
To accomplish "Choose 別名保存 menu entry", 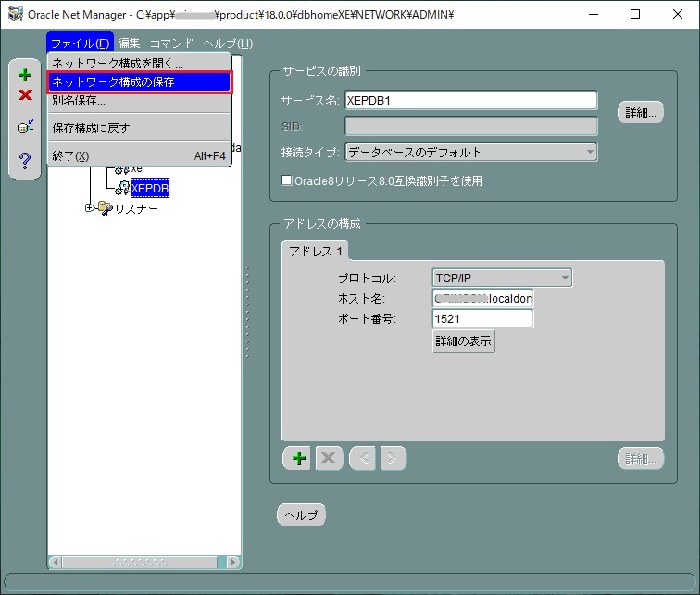I will [139, 101].
